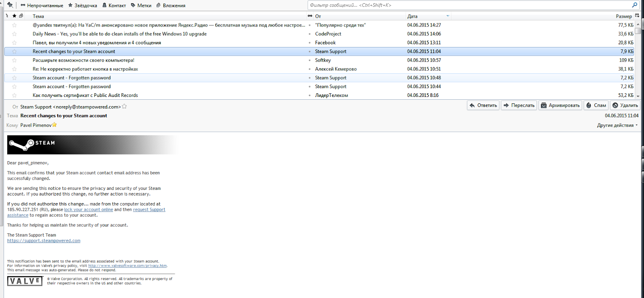Sort messages by the star column header

click(x=14, y=16)
